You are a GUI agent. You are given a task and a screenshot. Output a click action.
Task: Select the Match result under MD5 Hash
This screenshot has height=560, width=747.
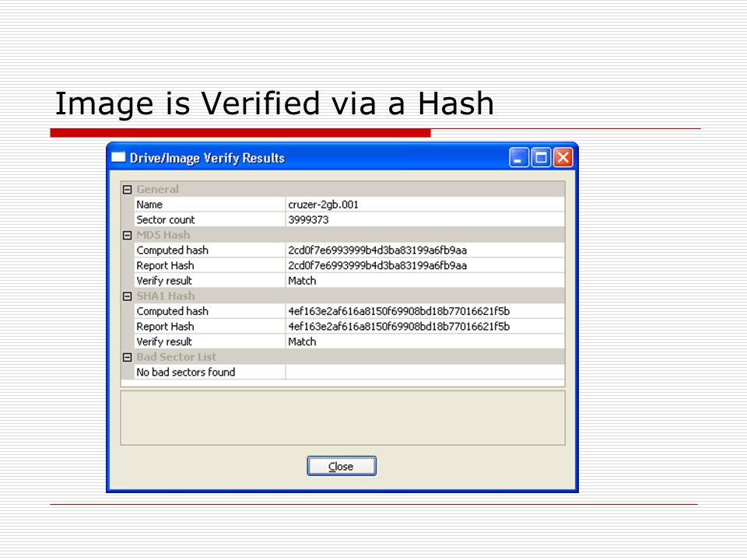tap(302, 281)
